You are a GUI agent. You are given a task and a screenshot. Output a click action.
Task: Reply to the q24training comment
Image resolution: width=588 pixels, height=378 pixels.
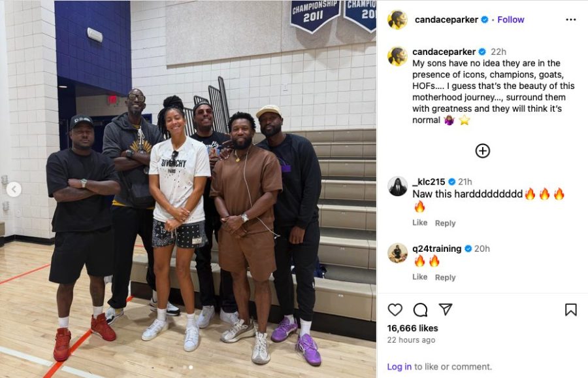coord(445,277)
